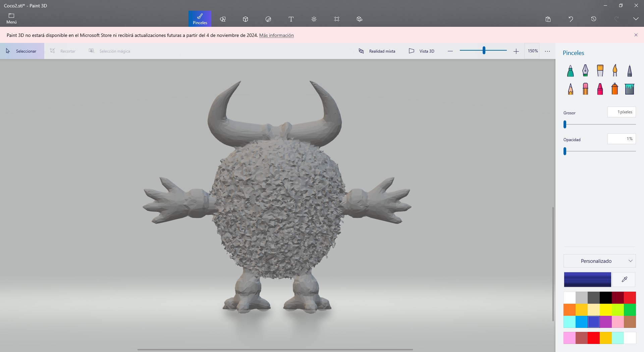Open the 2D shapes tab
This screenshot has width=644, height=352.
tap(223, 19)
